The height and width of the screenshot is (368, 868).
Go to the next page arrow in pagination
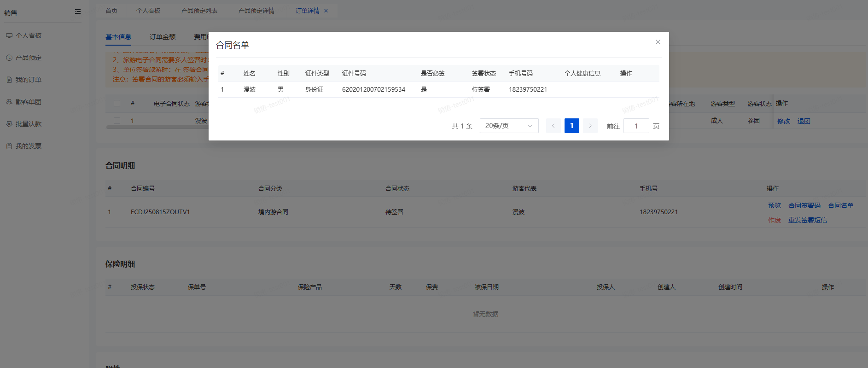pyautogui.click(x=590, y=126)
